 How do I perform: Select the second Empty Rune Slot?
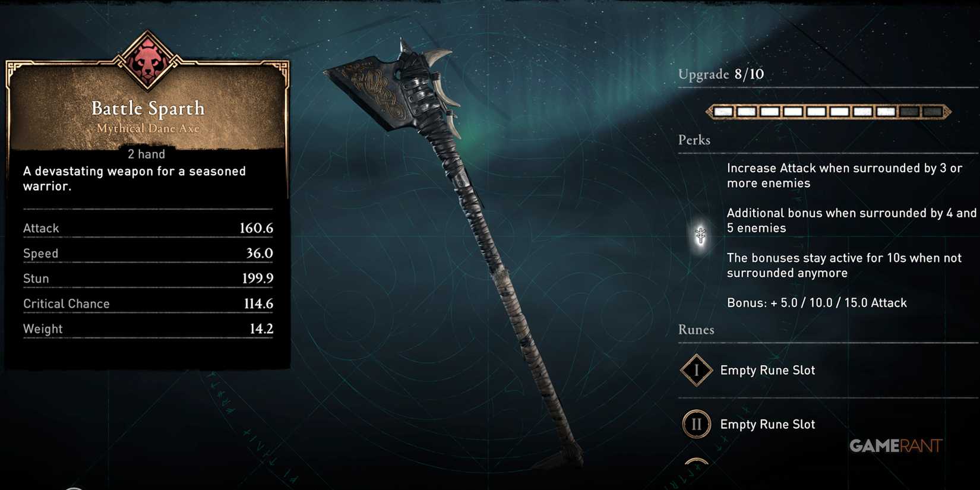point(767,424)
